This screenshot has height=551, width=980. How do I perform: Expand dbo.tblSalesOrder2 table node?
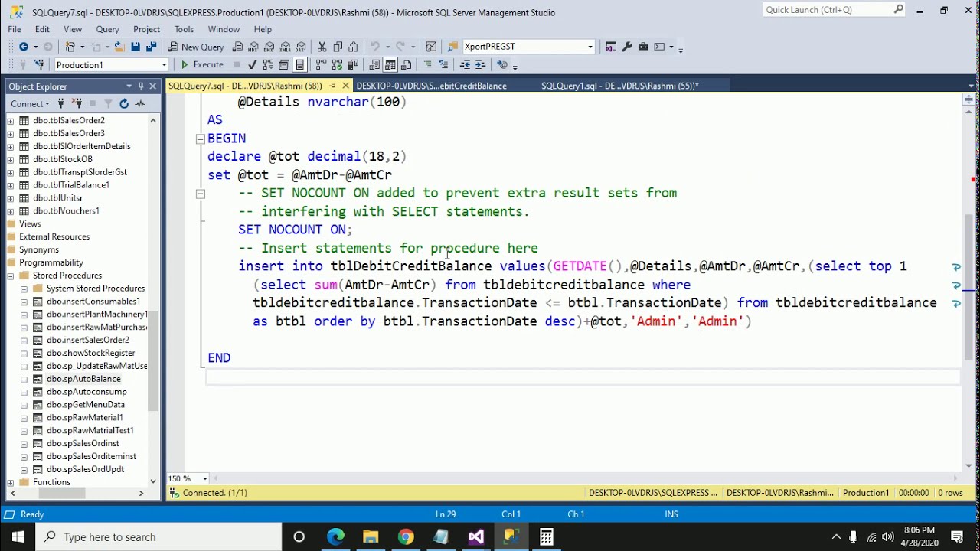click(11, 121)
